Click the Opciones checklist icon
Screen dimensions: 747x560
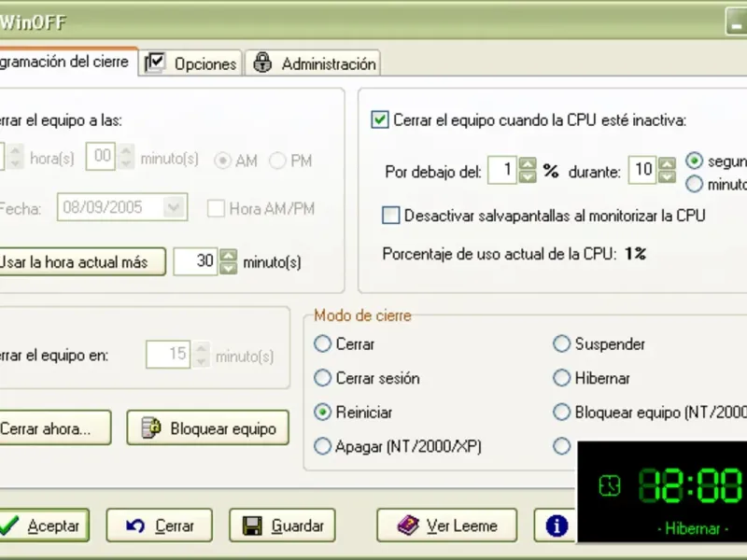[155, 63]
